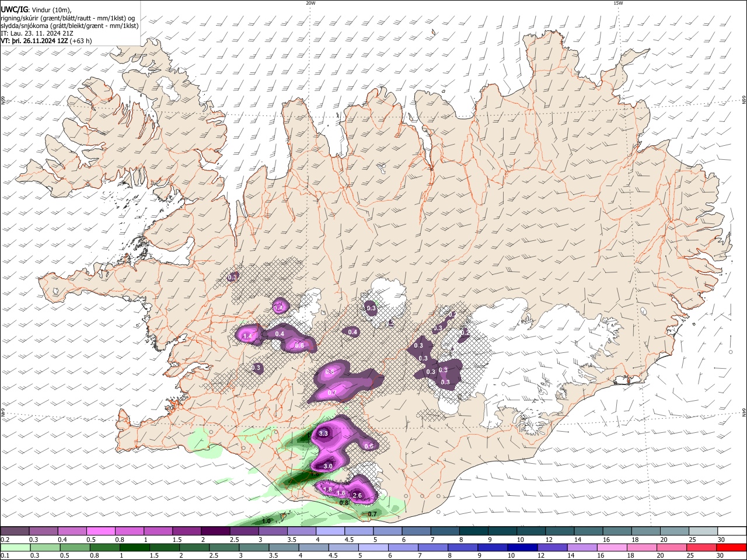Pick the dark navy blue legend swatch
This screenshot has height=560, width=747.
coord(522,548)
